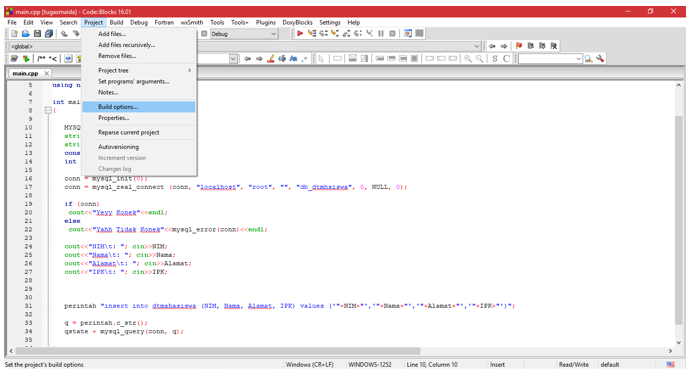
Task: Open the Build menu
Action: (x=116, y=22)
